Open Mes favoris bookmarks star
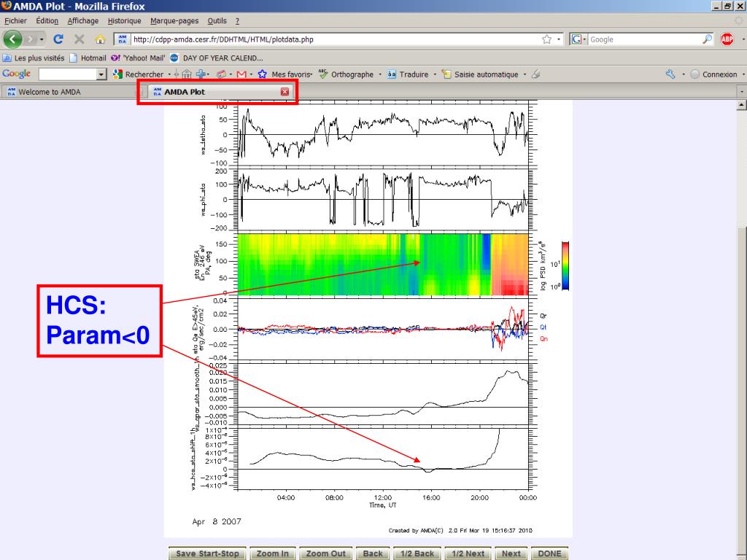The width and height of the screenshot is (747, 560). pos(285,74)
